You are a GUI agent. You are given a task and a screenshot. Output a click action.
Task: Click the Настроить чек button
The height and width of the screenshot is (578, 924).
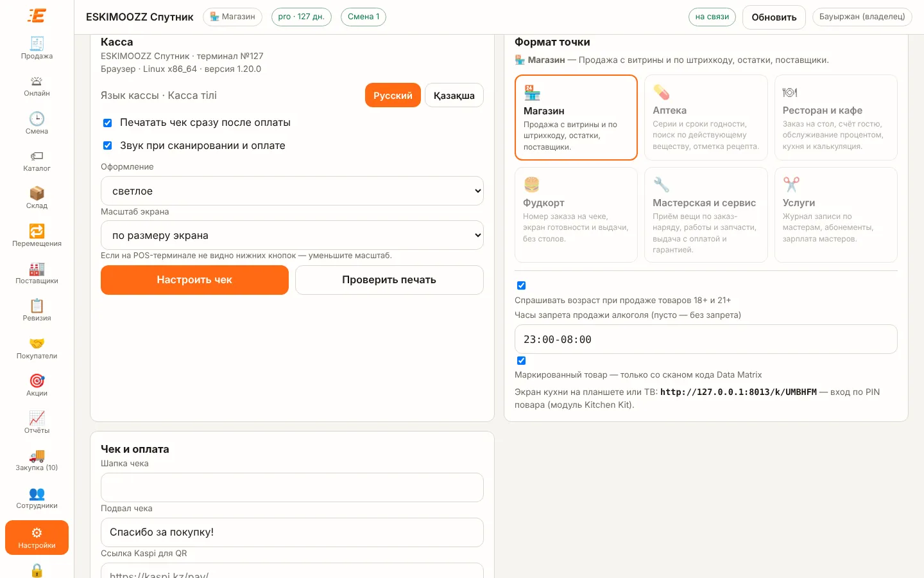click(194, 280)
